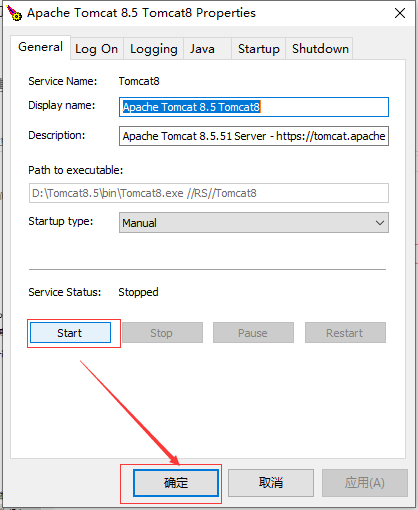Click the Description: label
Image resolution: width=418 pixels, height=510 pixels.
coord(57,135)
